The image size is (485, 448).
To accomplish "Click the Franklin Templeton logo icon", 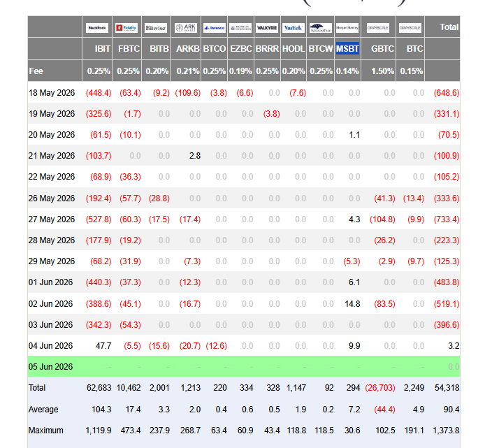I will pyautogui.click(x=240, y=28).
